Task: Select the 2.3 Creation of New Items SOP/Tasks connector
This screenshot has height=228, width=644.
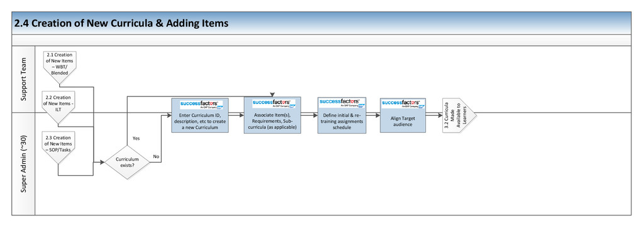Action: pyautogui.click(x=58, y=147)
